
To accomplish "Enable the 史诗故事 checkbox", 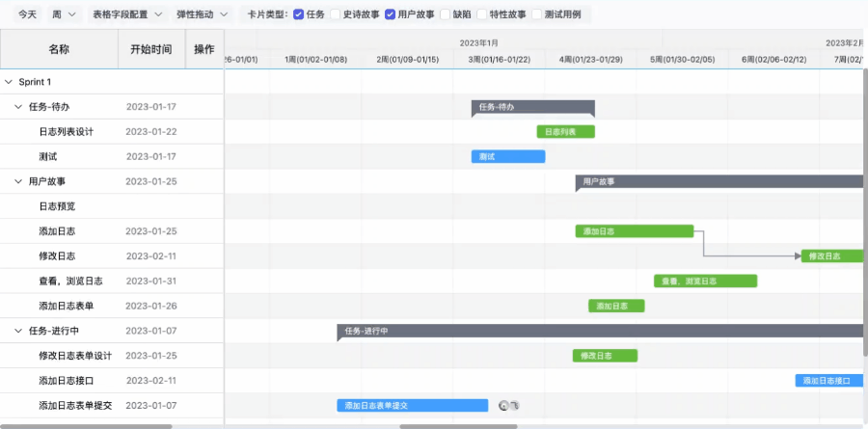I will point(336,14).
